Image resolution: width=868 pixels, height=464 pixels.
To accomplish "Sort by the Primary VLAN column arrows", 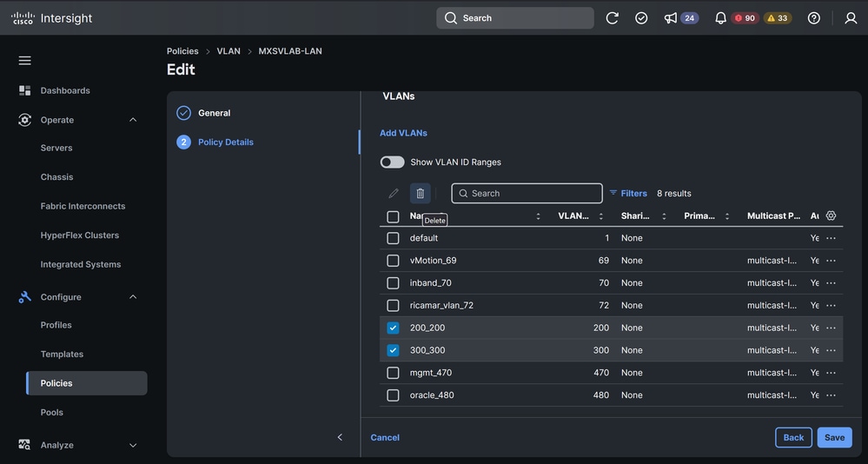I will tap(727, 216).
